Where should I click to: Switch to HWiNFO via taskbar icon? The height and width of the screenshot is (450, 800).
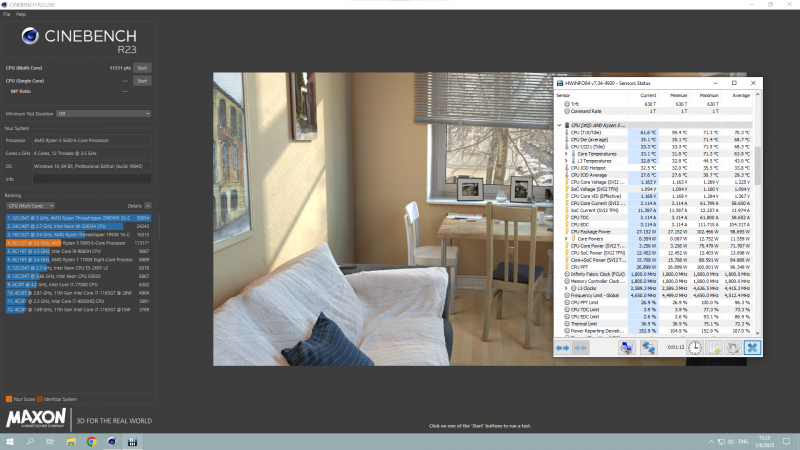click(x=132, y=442)
